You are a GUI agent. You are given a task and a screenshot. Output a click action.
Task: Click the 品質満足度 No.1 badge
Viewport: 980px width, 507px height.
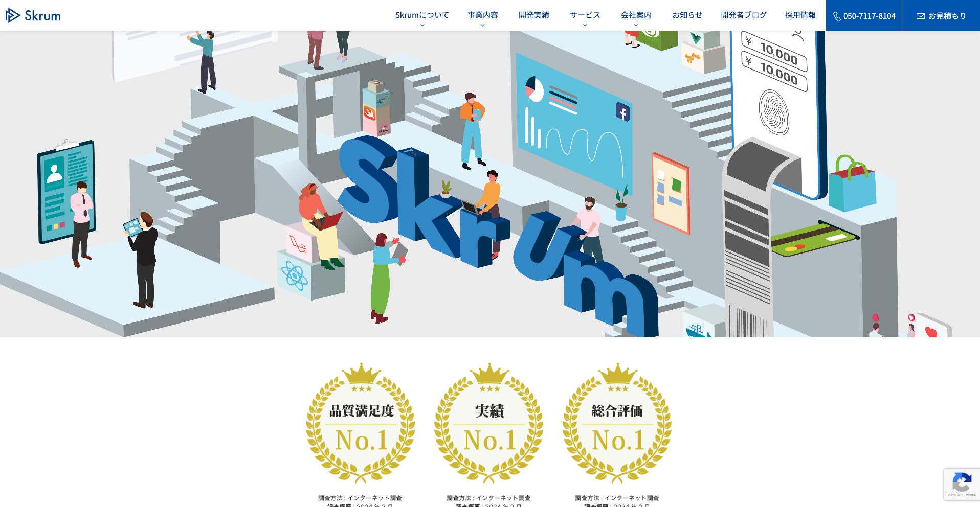(361, 424)
